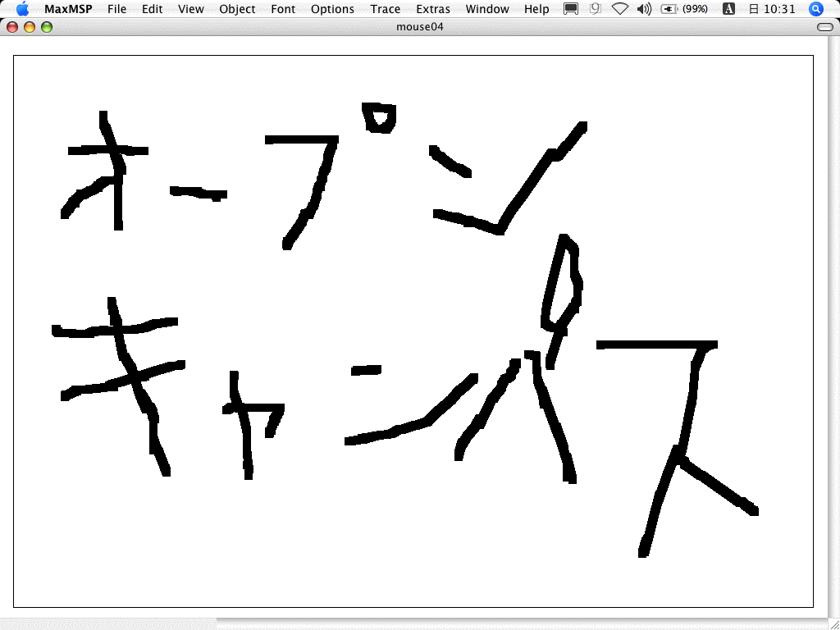The image size is (840, 630).
Task: Open the volume speaker menu
Action: pyautogui.click(x=645, y=9)
